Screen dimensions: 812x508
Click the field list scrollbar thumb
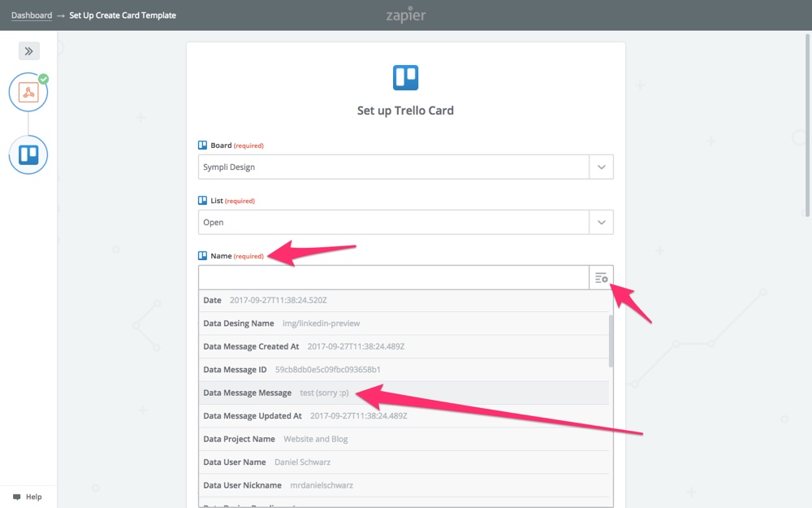[x=611, y=341]
